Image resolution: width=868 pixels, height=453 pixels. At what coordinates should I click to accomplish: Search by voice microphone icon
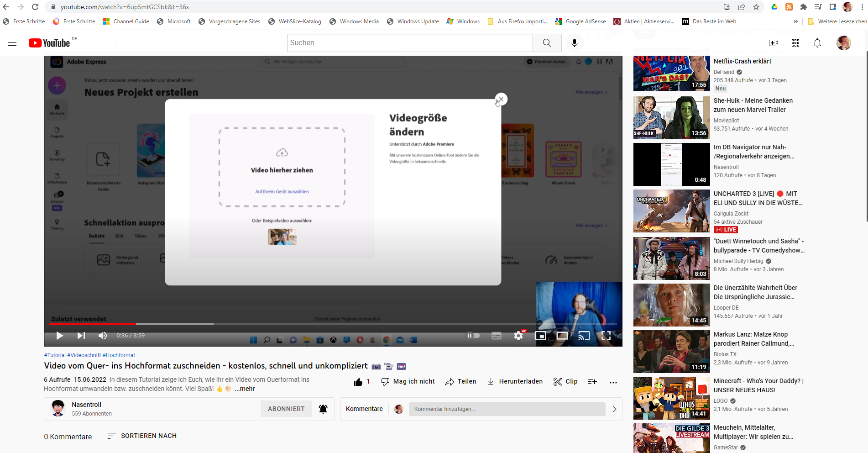(x=575, y=43)
